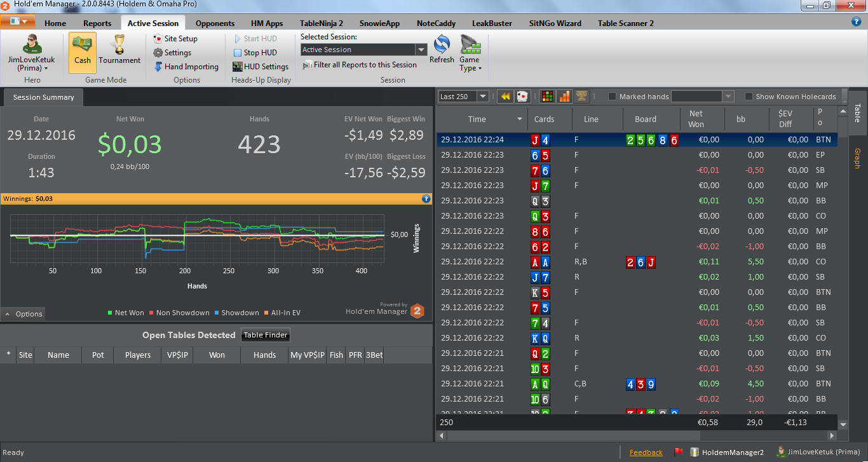Click the Winnings bar help icon

[426, 199]
